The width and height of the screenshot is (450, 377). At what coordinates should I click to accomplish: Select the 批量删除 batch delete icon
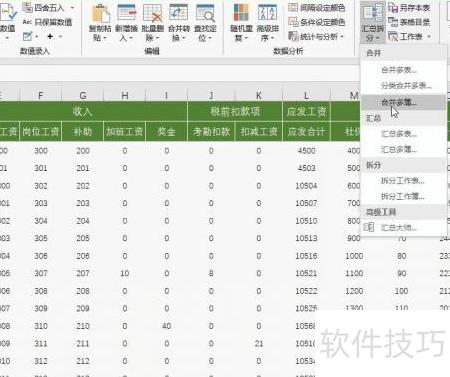(152, 14)
